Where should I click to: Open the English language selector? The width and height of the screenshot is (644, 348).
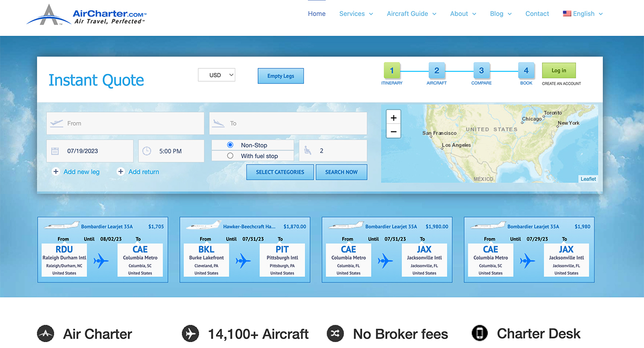[583, 13]
